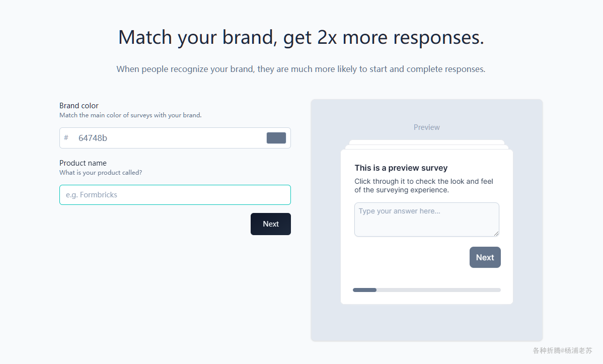Click the preview survey progress bar
Image resolution: width=603 pixels, height=364 pixels.
[426, 290]
